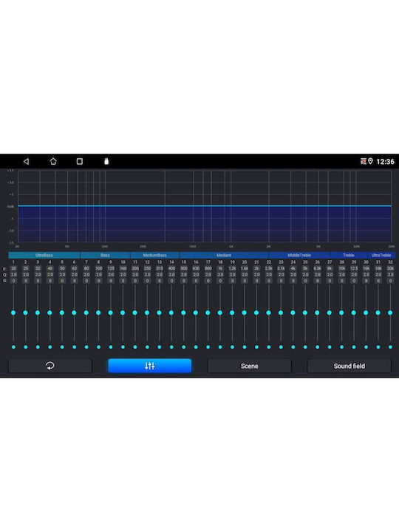Click band 27 gain slider knob
This screenshot has height=532, width=399.
pyautogui.click(x=330, y=313)
